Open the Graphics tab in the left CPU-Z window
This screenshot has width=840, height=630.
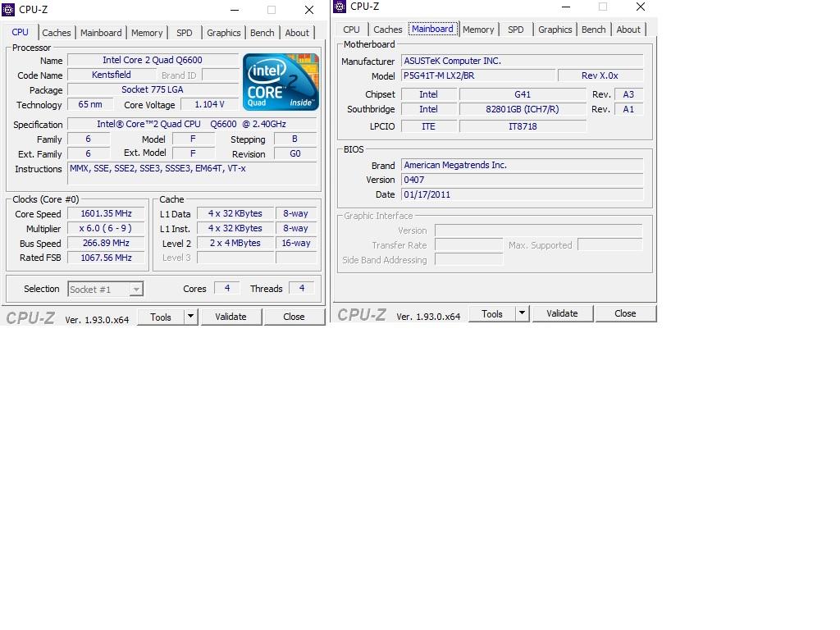click(223, 33)
